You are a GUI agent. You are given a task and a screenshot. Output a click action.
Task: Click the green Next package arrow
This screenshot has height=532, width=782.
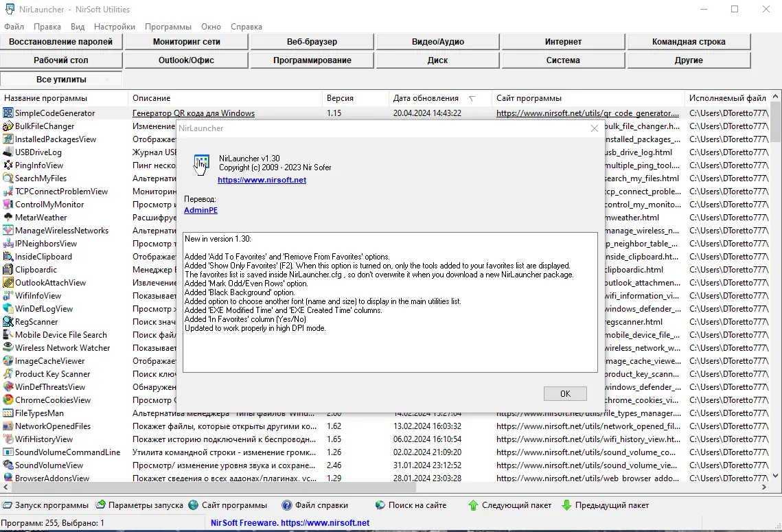[x=473, y=505]
